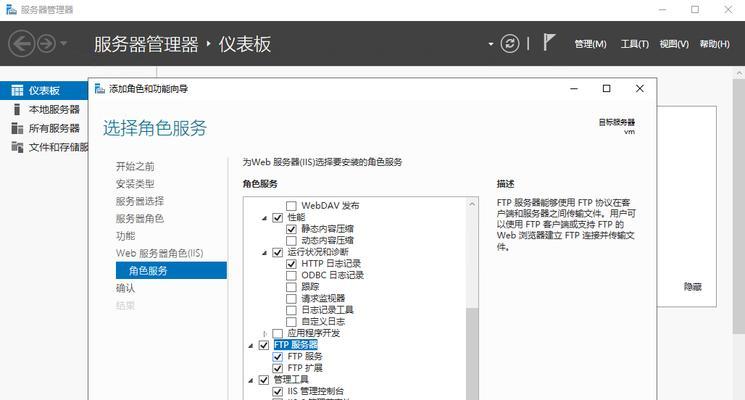Click 隐藏 link in dashboard panel
The image size is (745, 400).
tap(693, 286)
